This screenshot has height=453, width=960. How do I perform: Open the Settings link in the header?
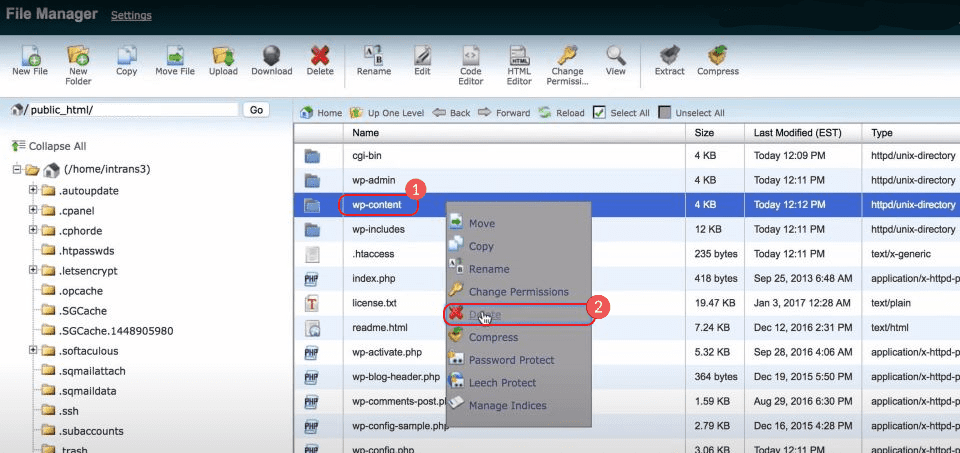[x=131, y=16]
